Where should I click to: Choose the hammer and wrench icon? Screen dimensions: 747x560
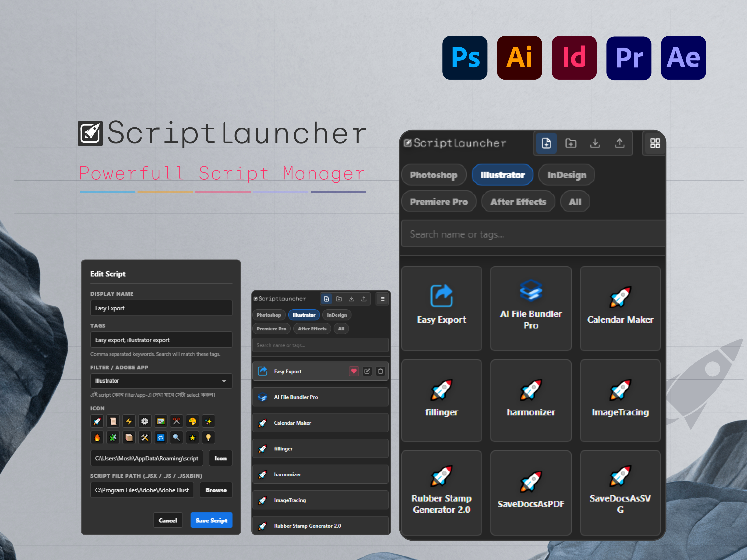coord(144,437)
